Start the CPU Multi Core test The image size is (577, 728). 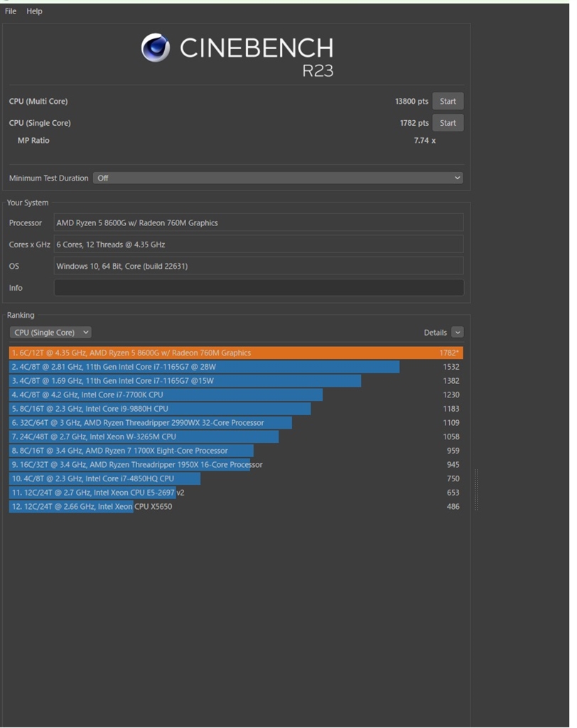pyautogui.click(x=448, y=102)
